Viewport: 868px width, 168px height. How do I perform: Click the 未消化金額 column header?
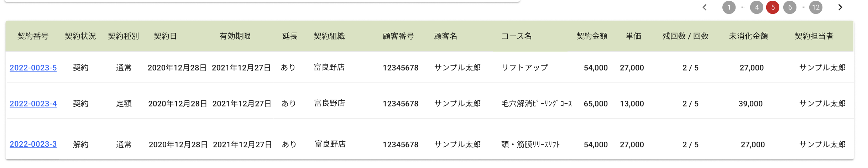click(x=748, y=36)
